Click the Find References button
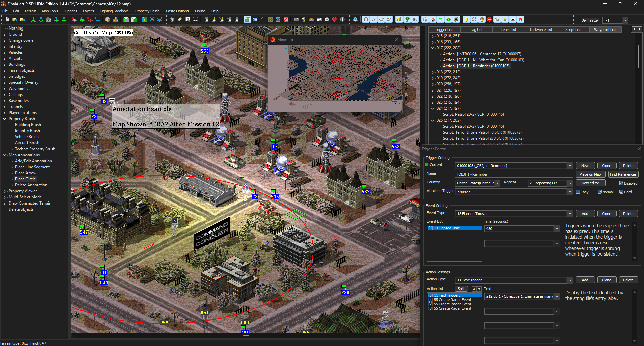This screenshot has height=346, width=644. pos(623,174)
